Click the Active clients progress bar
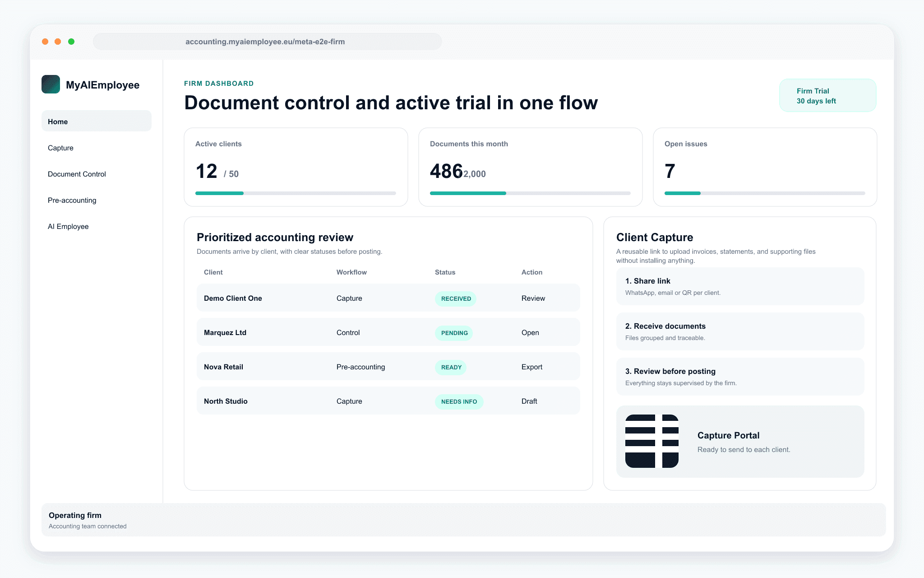This screenshot has height=578, width=924. (296, 193)
